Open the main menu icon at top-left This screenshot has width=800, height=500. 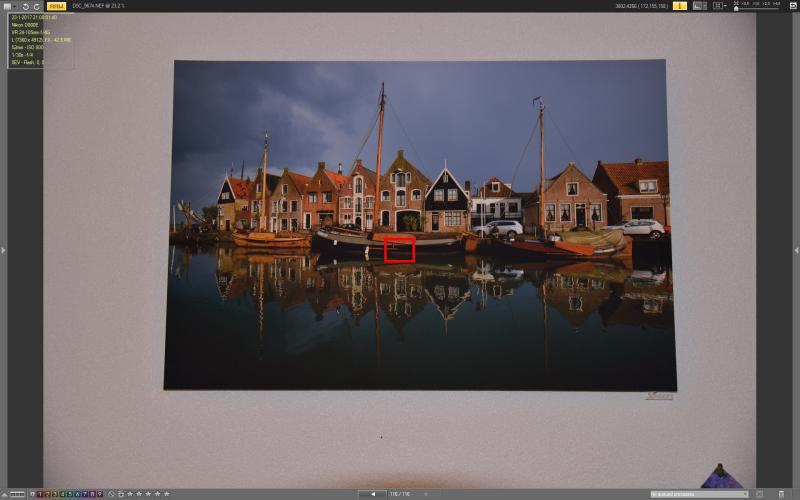coord(7,6)
